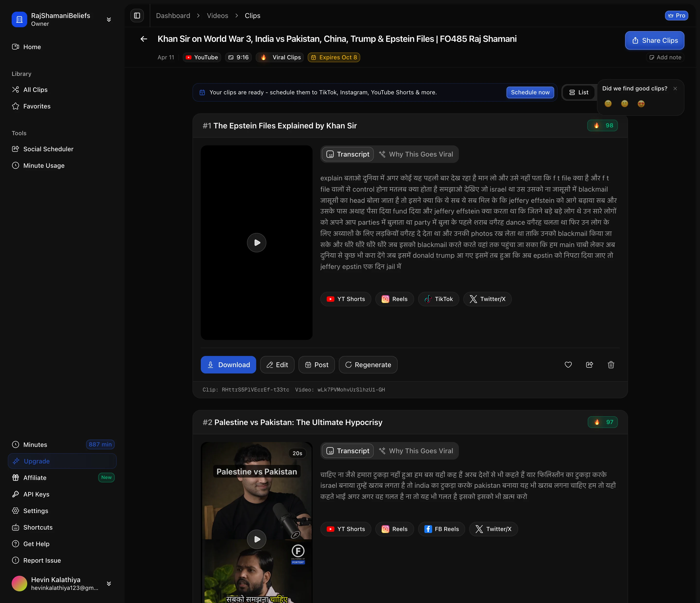Select Why This Goes Viral tab for clip #2
Screen dimensions: 700x603
416,451
